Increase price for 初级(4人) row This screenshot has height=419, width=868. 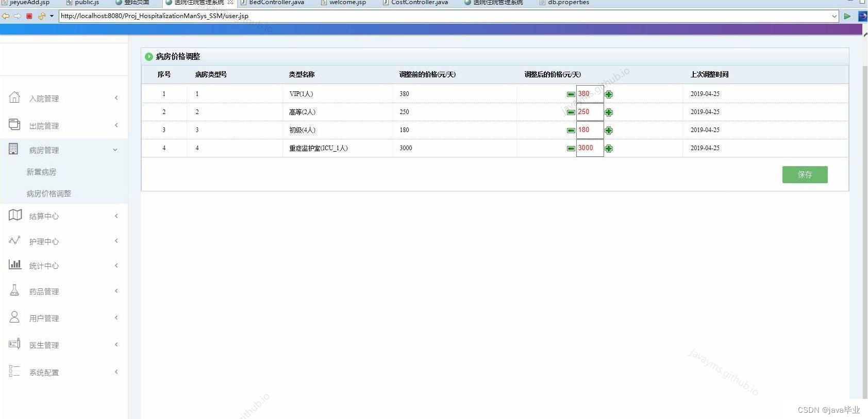coord(609,131)
